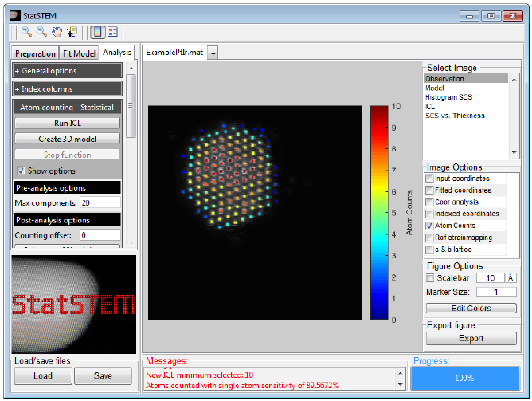Click the Atom Counts colorbar scale
Viewport: 532px width, 401px height.
(379, 213)
